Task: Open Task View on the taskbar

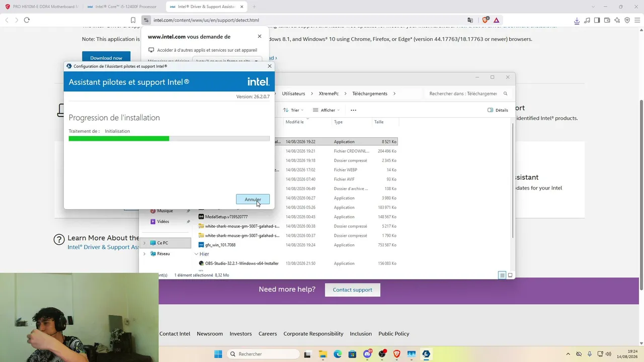Action: 307,354
